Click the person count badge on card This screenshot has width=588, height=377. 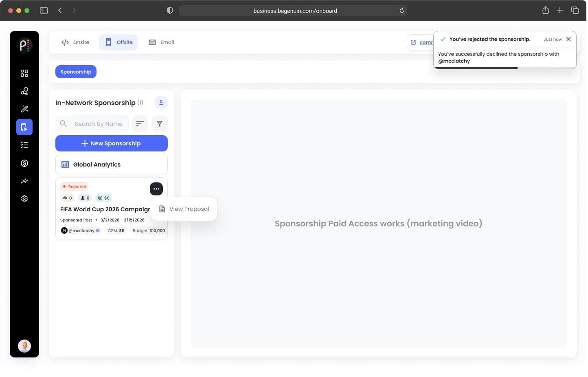[x=85, y=198]
